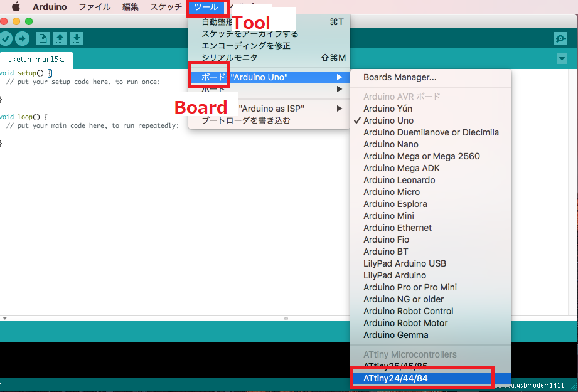The width and height of the screenshot is (578, 392).
Task: Expand the "Arduino as ISP" programmer submenu
Action: (x=269, y=109)
